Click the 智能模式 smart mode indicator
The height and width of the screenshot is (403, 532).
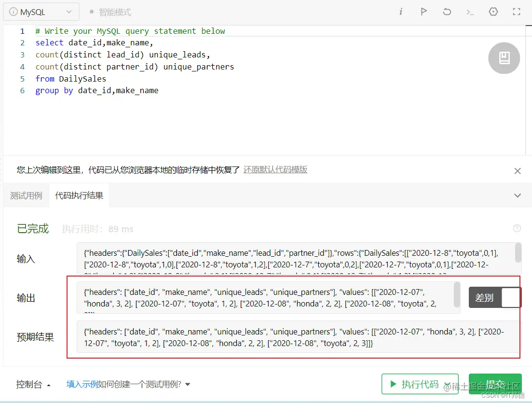coord(110,12)
